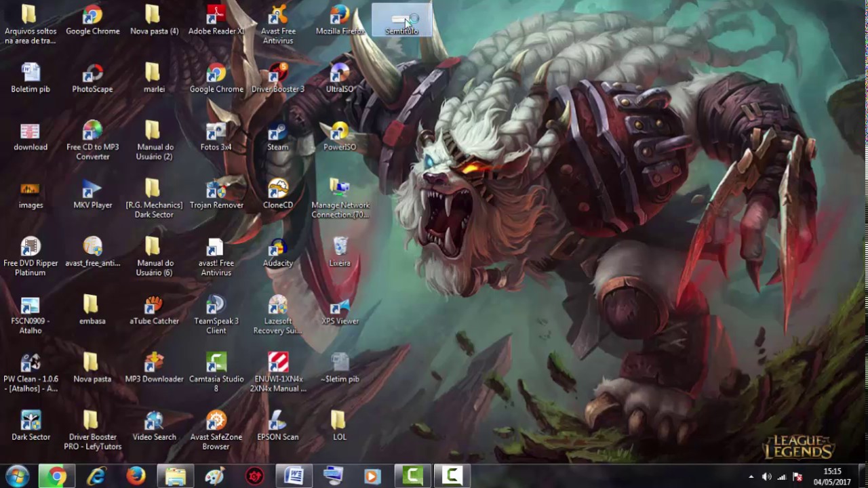The height and width of the screenshot is (488, 868).
Task: Select the images desktop file
Action: (31, 194)
